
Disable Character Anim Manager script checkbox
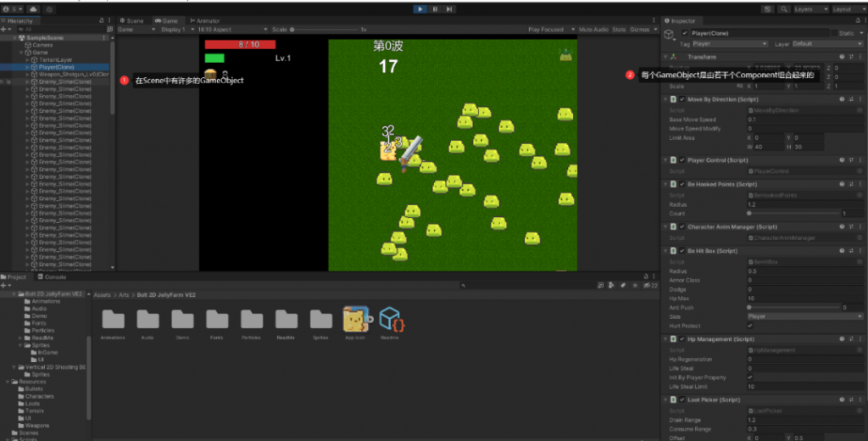[x=682, y=226]
